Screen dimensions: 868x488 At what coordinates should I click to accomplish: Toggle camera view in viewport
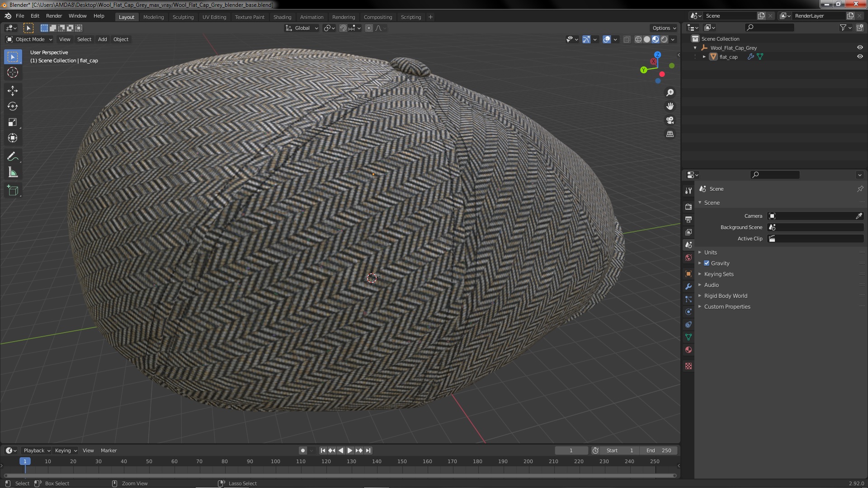pos(670,120)
